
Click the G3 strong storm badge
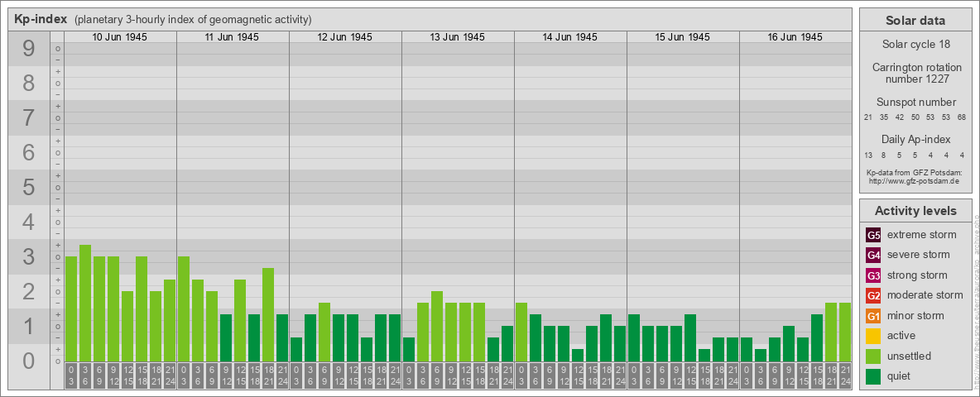873,275
